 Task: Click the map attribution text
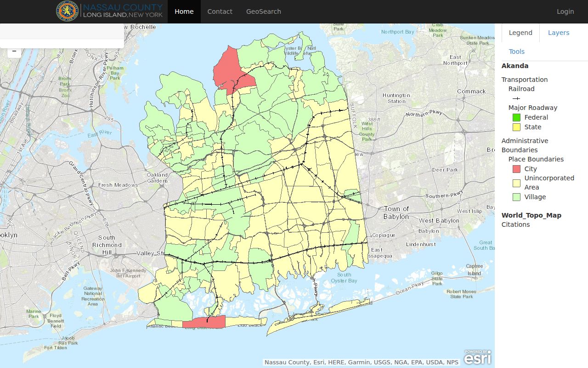click(362, 362)
